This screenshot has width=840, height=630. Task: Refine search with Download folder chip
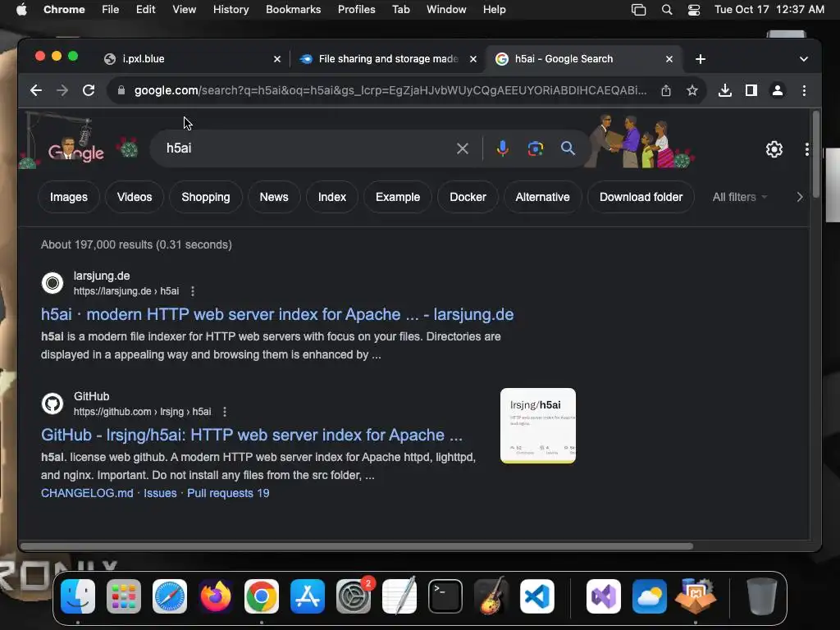(x=641, y=197)
